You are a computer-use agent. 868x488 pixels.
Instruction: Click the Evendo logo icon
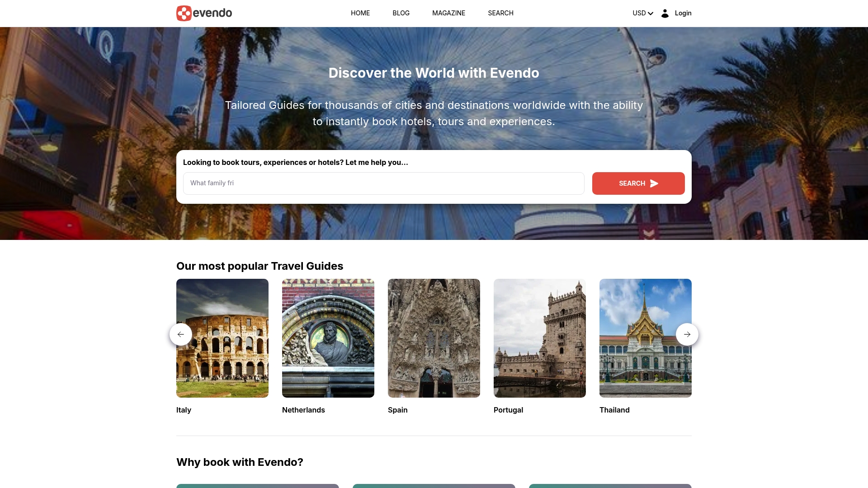coord(184,13)
